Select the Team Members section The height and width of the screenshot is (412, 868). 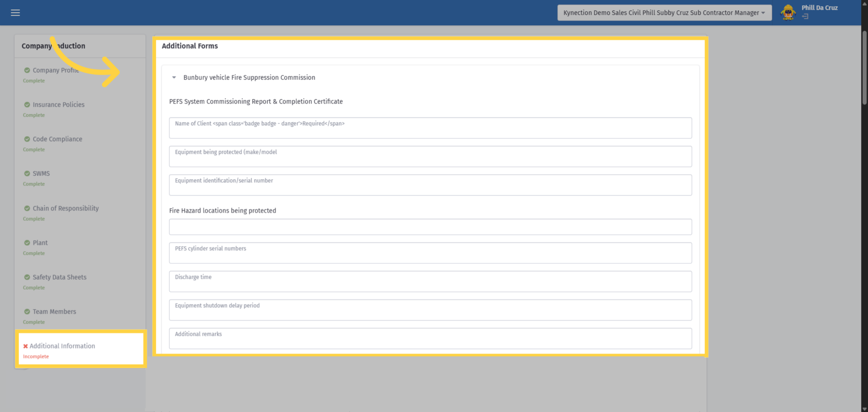tap(54, 311)
